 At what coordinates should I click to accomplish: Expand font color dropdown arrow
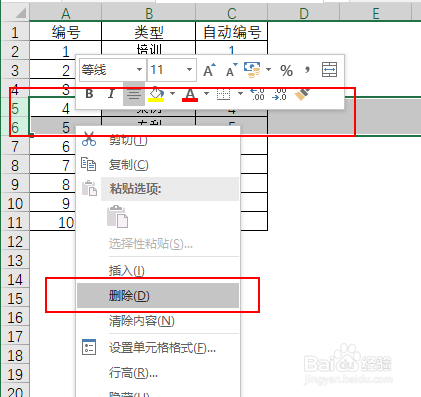tap(206, 94)
